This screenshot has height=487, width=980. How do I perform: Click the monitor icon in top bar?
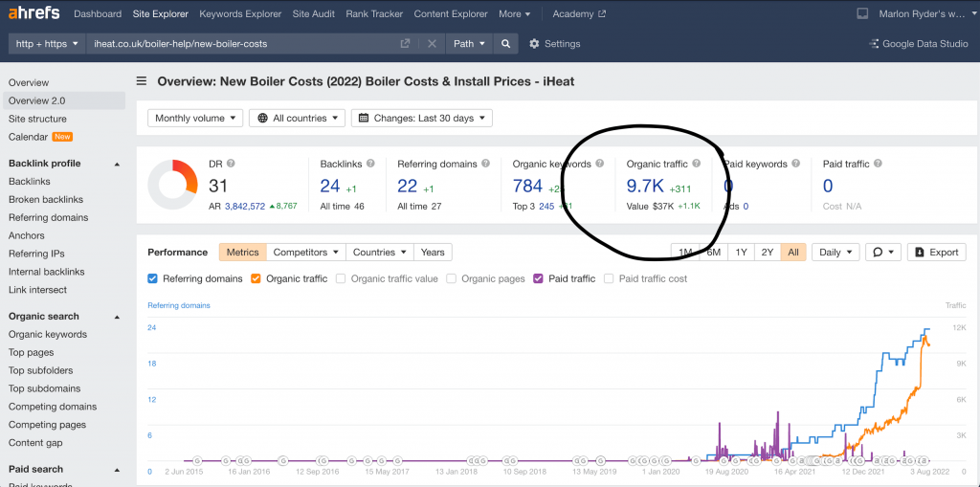coord(862,13)
